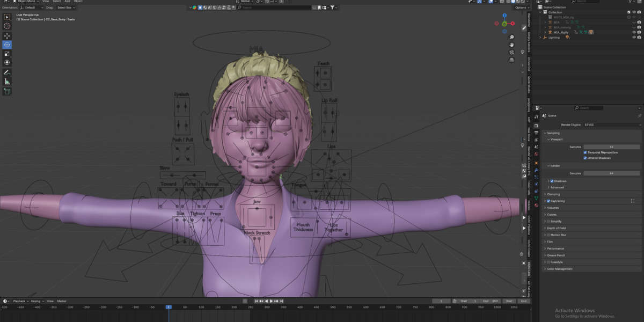
Task: Select the Cursor tool
Action: (x=7, y=26)
